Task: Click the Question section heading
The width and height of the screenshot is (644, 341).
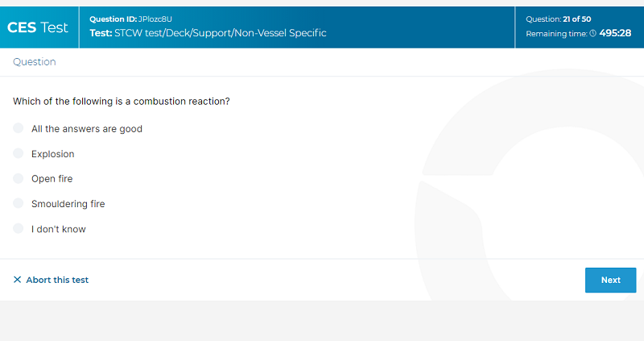Action: pos(35,62)
